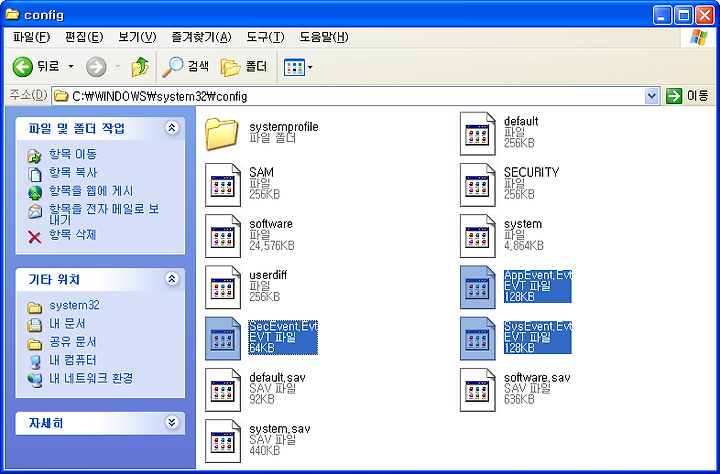
Task: Close the config window
Action: [704, 16]
